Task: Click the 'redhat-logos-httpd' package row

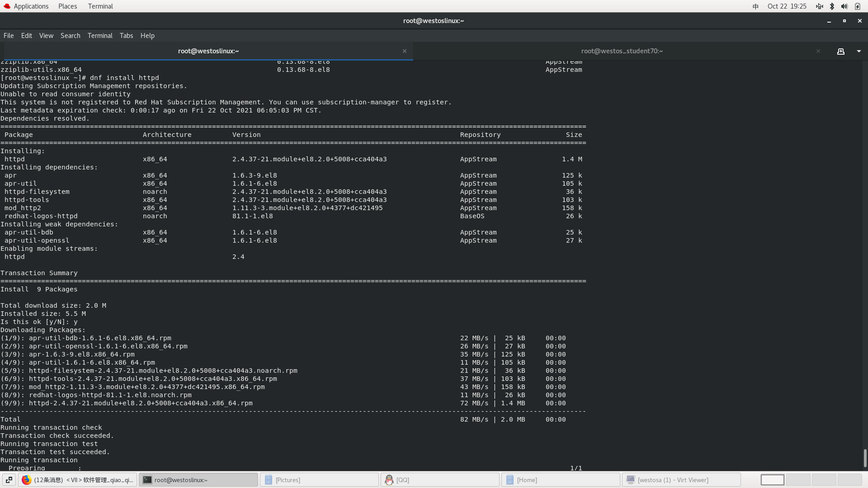Action: (293, 216)
